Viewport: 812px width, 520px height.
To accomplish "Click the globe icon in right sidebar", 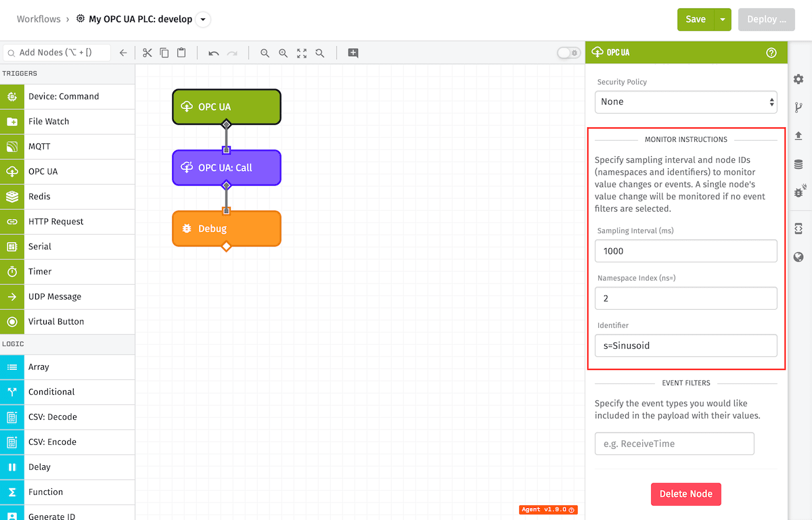I will [x=798, y=257].
